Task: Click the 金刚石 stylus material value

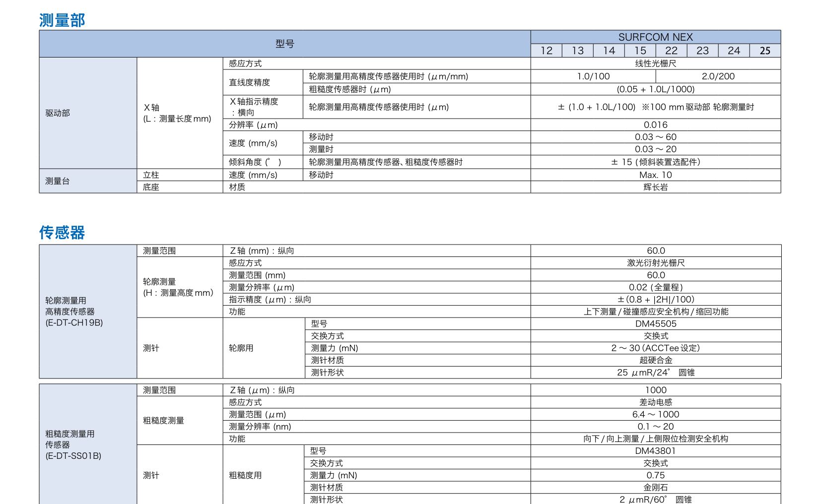Action: (656, 488)
